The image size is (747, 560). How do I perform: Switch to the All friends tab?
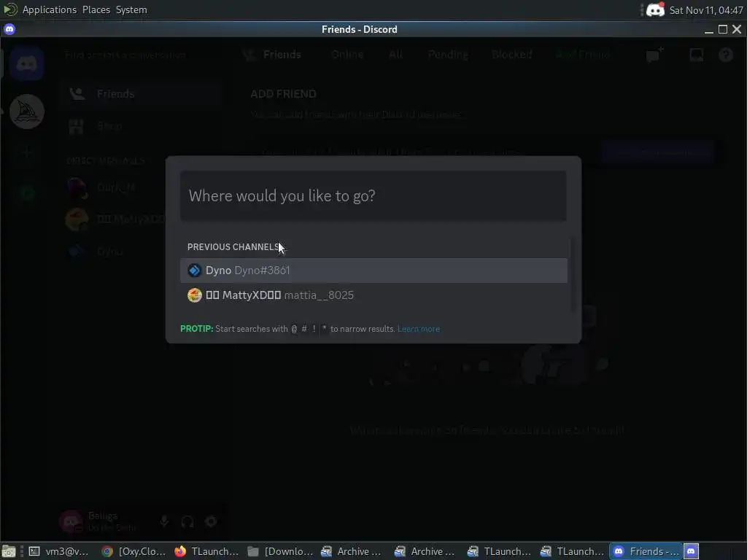click(x=395, y=55)
